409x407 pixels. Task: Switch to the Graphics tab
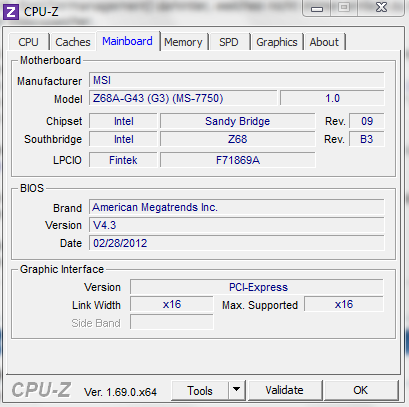(x=277, y=42)
